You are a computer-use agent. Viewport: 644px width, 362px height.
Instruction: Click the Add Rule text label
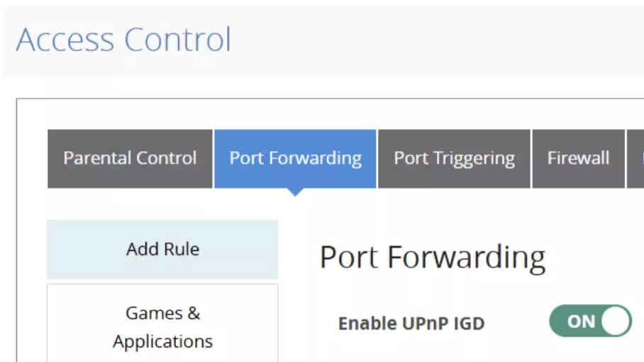coord(162,249)
